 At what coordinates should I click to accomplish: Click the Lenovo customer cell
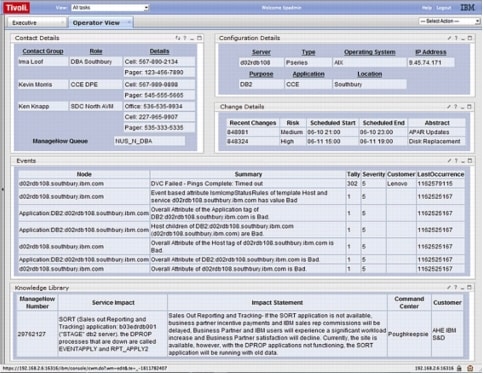click(x=401, y=184)
